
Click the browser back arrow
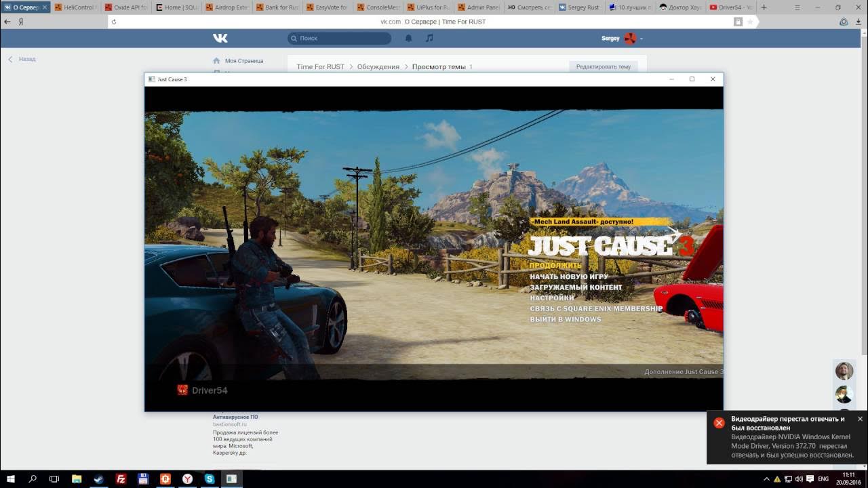[7, 22]
